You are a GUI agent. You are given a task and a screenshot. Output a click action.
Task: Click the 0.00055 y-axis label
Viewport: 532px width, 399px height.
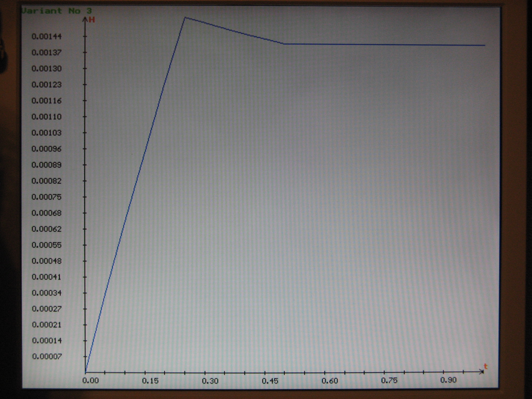46,245
